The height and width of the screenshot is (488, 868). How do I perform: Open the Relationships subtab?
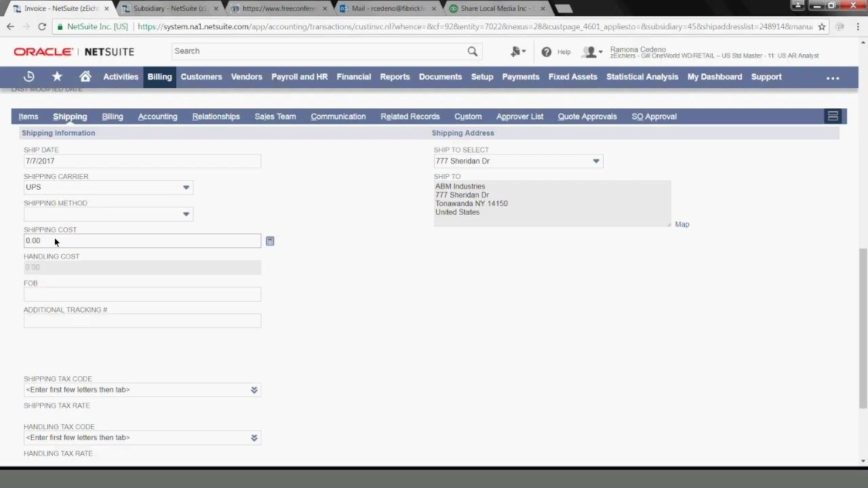coord(216,117)
